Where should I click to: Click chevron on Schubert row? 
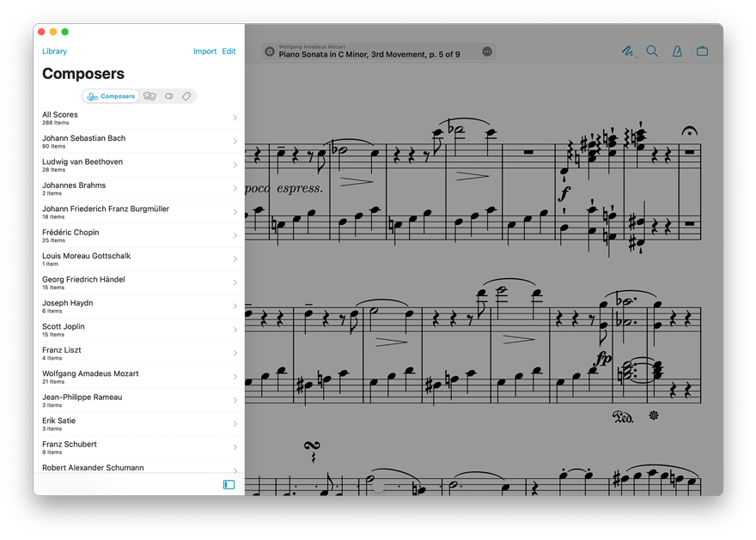point(235,447)
